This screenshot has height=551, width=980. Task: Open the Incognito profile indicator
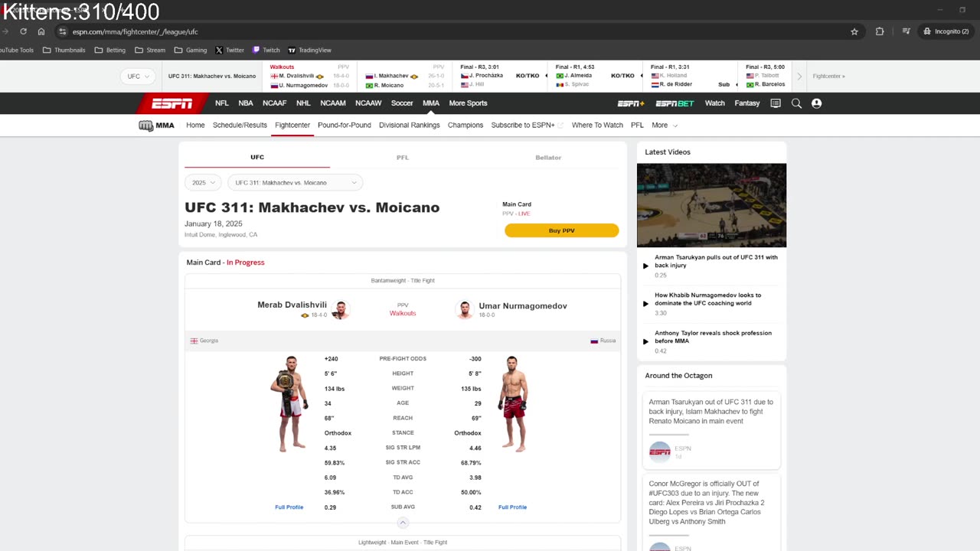click(x=946, y=31)
